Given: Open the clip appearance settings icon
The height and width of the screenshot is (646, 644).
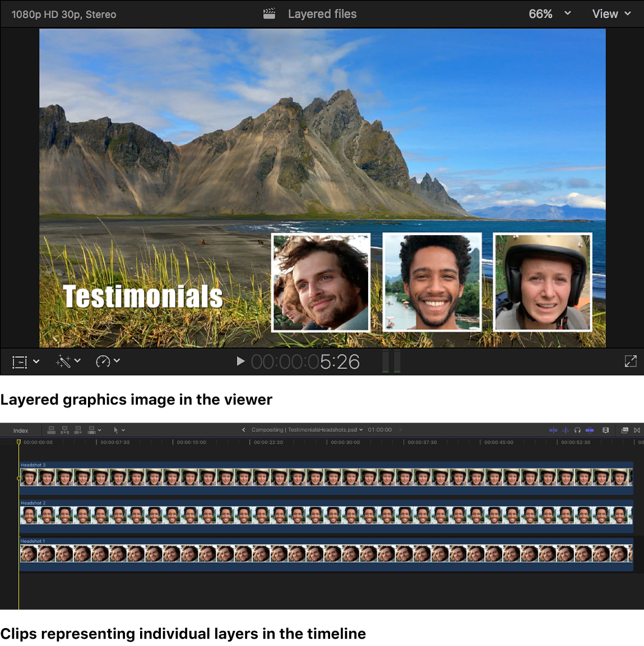Looking at the screenshot, I should [606, 430].
